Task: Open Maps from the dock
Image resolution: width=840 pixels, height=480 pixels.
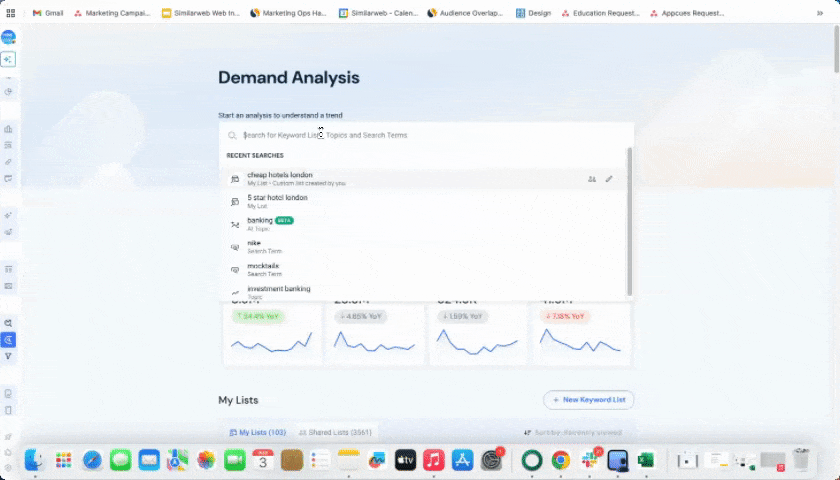Action: pos(177,460)
